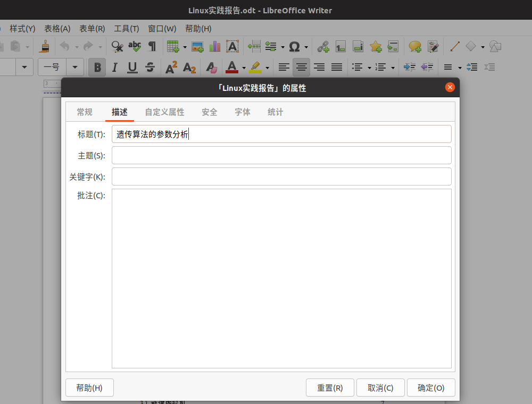The height and width of the screenshot is (404, 532).
Task: Toggle Bold formatting button
Action: coord(97,68)
